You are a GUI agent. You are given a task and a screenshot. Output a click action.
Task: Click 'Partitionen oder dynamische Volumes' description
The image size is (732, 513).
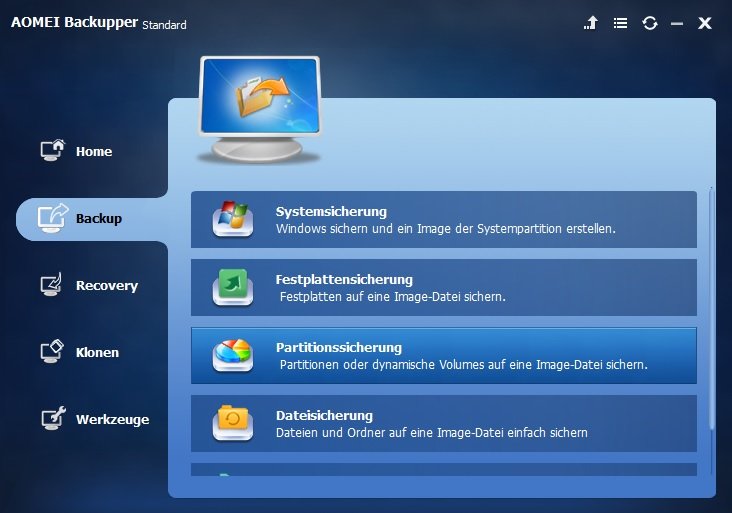[464, 365]
